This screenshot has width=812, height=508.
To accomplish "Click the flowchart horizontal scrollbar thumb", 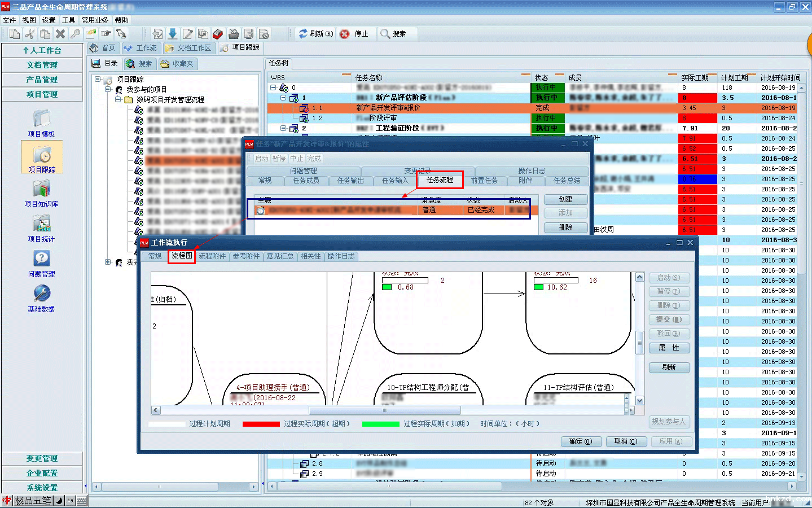I will (x=385, y=410).
